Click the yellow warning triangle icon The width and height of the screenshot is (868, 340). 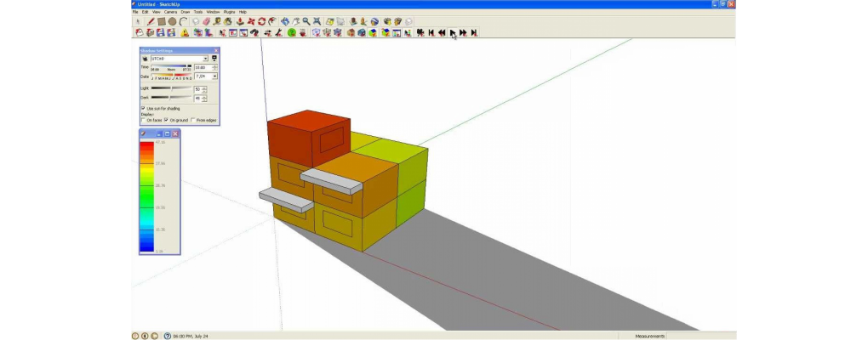click(185, 32)
